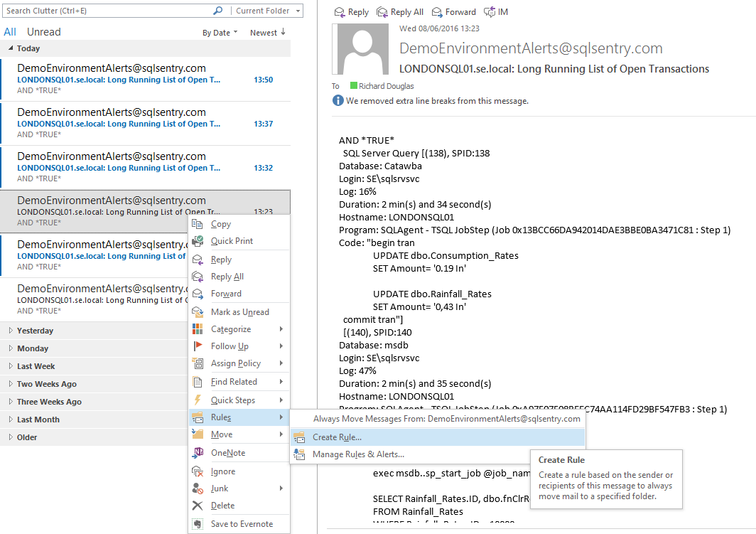Viewport: 756px width, 534px height.
Task: Click the Quick Steps lightning icon
Action: pos(198,400)
